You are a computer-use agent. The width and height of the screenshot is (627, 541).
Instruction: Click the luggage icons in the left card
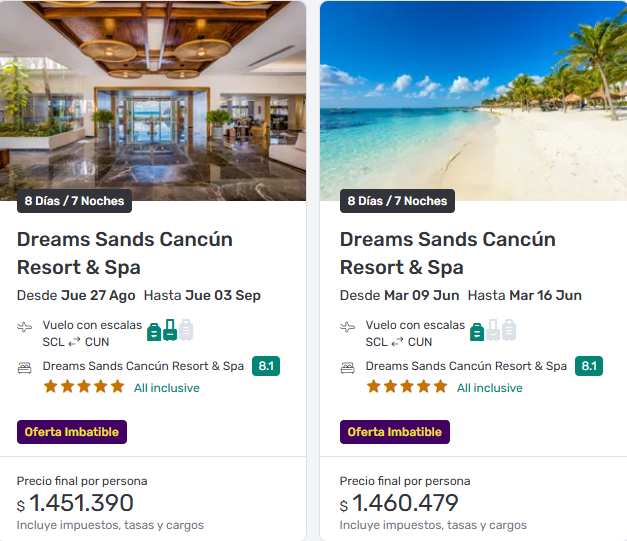click(170, 330)
